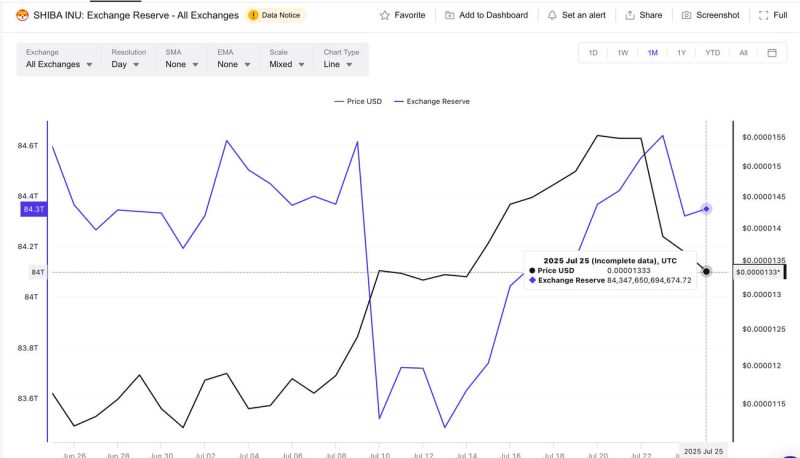Click the $0.0000133 right axis price label
800x458 pixels.
coord(758,272)
